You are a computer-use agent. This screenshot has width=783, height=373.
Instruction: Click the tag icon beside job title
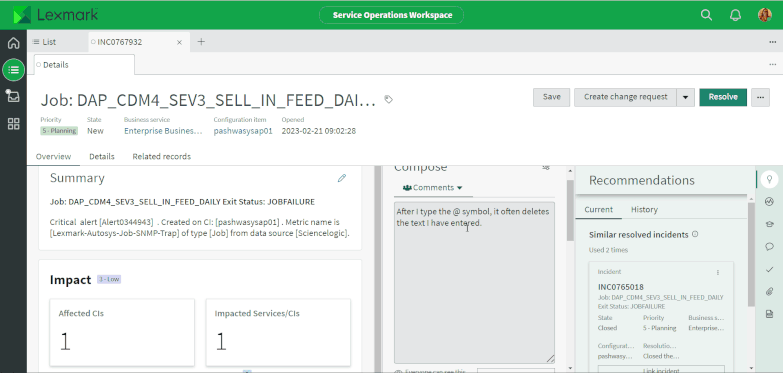click(x=389, y=99)
